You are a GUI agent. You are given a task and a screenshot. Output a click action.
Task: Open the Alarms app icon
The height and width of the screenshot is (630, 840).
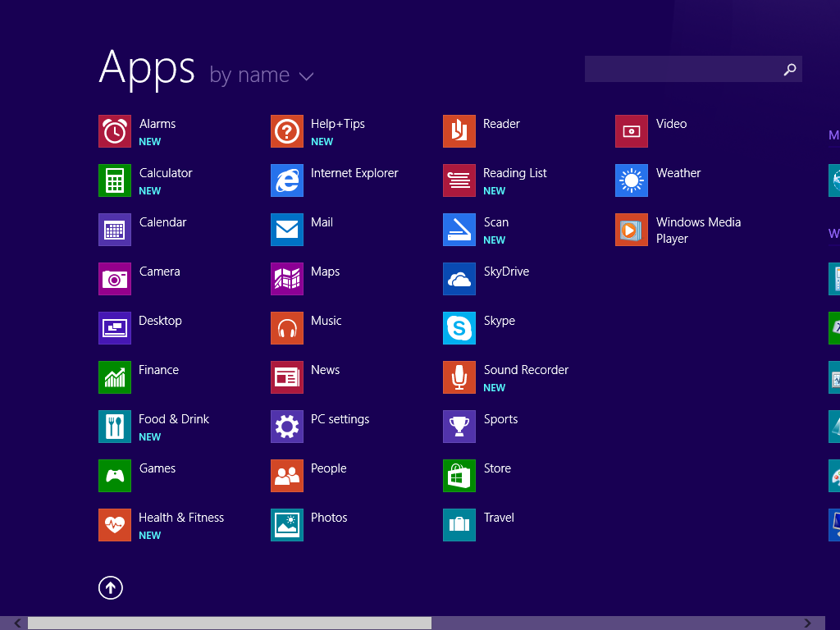[115, 131]
